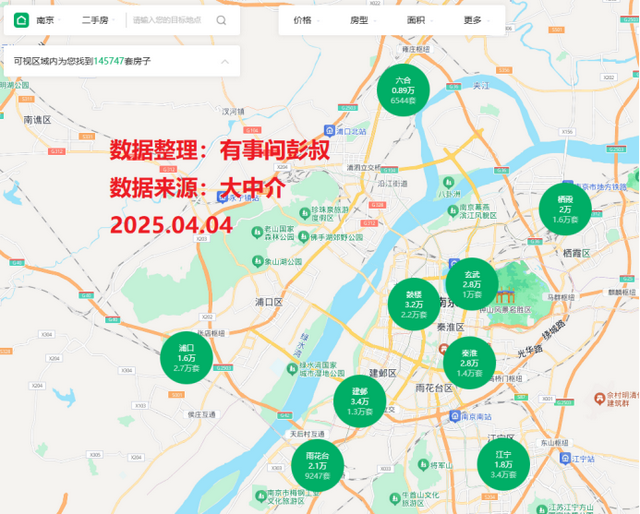Click the 南京南站 station icon
The image size is (640, 514).
coord(454,416)
